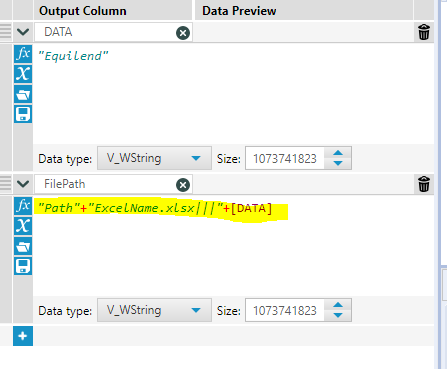Open functions list for FilePath expression

pos(23,206)
